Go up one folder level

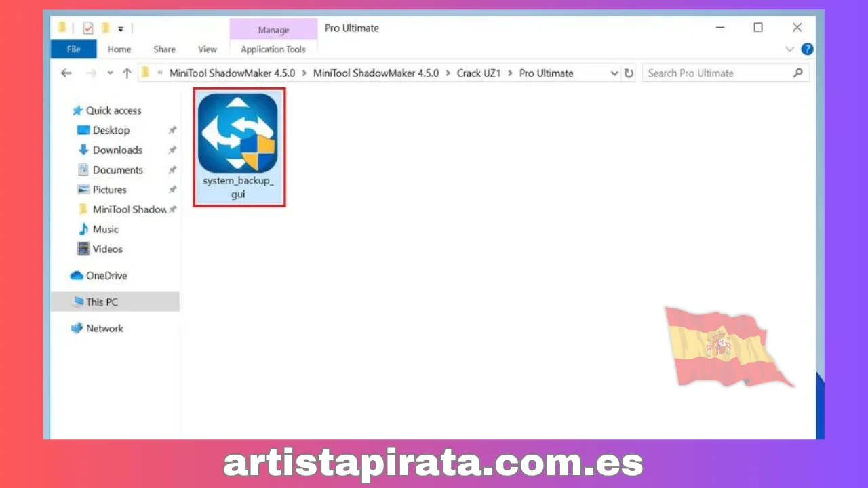coord(127,73)
